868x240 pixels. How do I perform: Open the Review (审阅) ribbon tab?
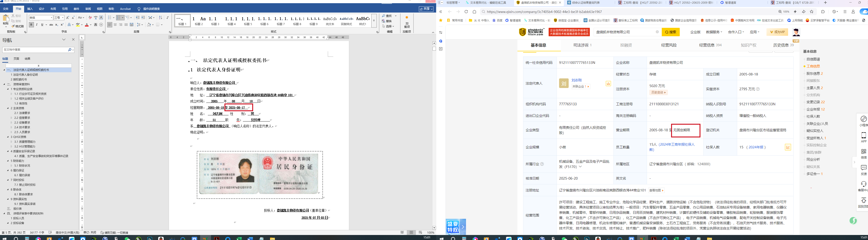[x=88, y=9]
